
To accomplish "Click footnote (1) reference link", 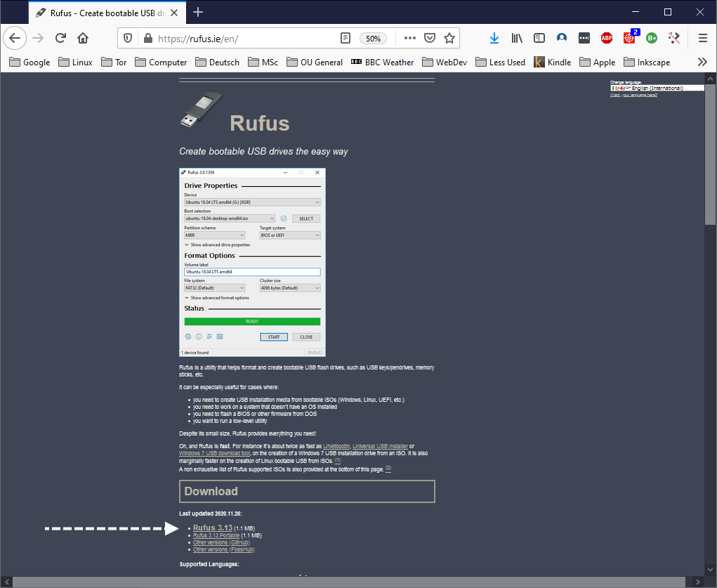I will tap(338, 460).
